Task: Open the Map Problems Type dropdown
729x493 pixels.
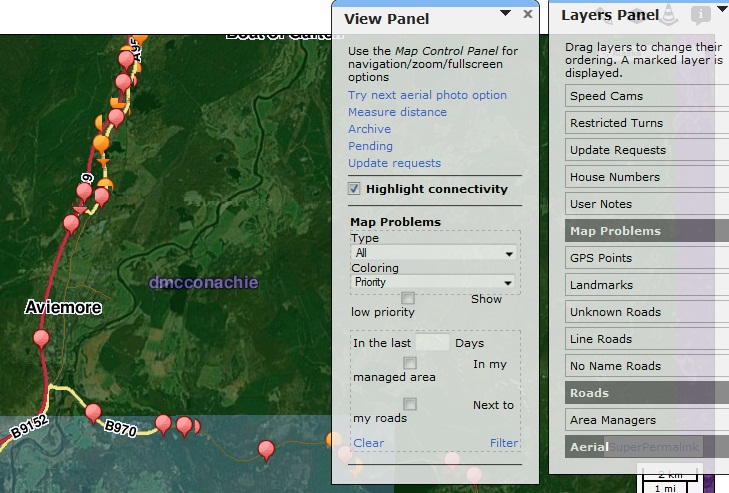Action: pyautogui.click(x=433, y=253)
